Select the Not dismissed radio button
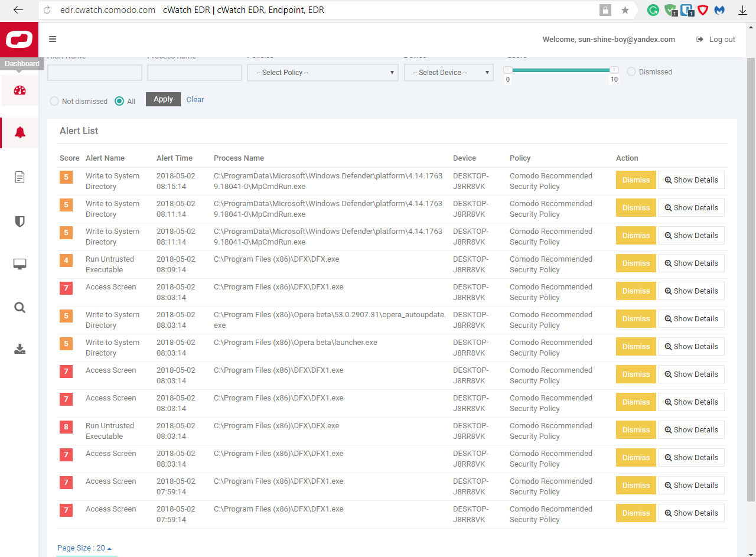 [x=54, y=101]
